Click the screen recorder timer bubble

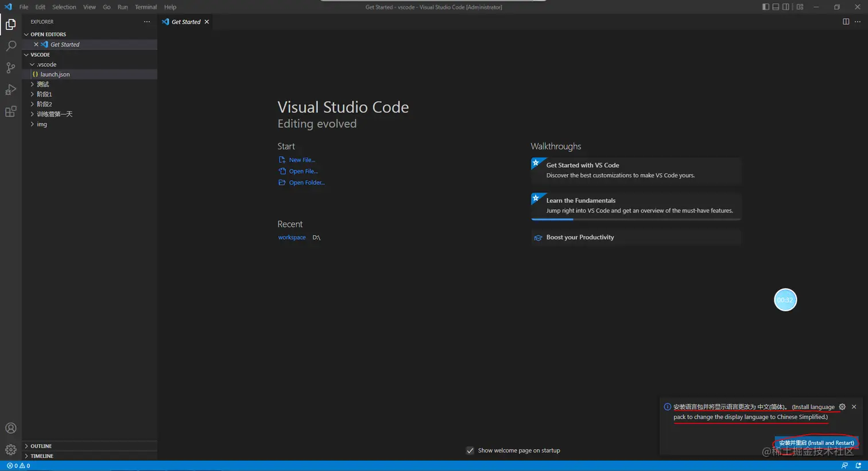[785, 300]
